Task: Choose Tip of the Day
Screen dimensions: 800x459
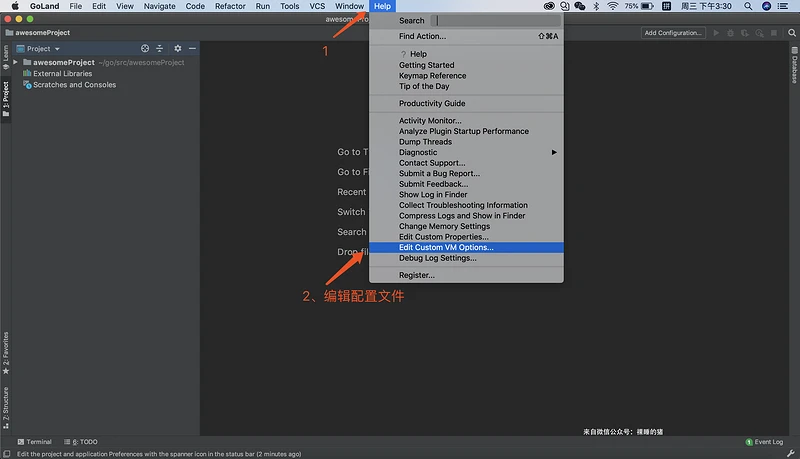Action: click(466, 86)
